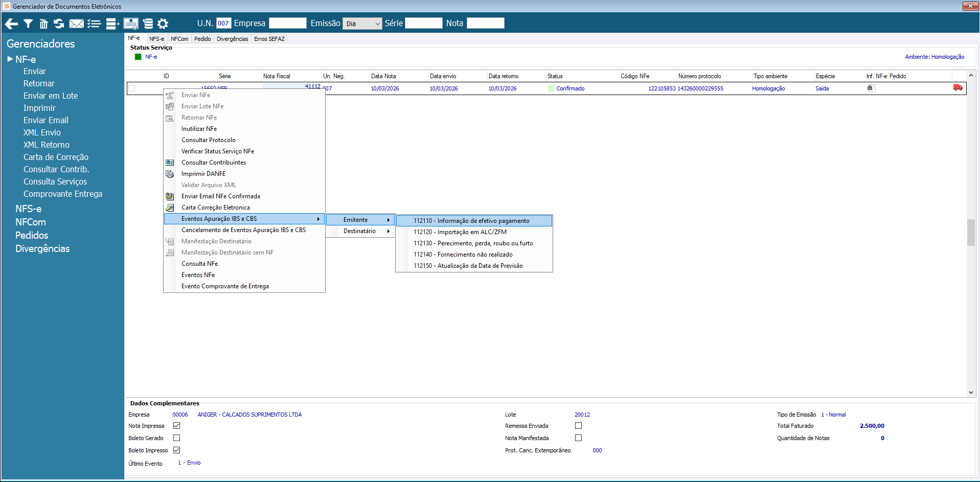Click the Série input field in toolbar
Image resolution: width=980 pixels, height=482 pixels.
(423, 24)
